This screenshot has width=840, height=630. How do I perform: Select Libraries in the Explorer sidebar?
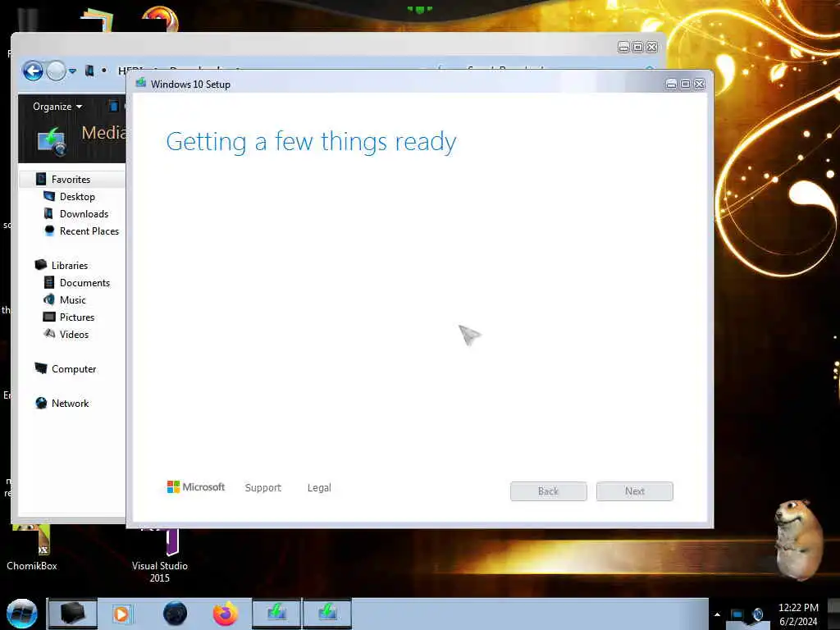tap(70, 265)
